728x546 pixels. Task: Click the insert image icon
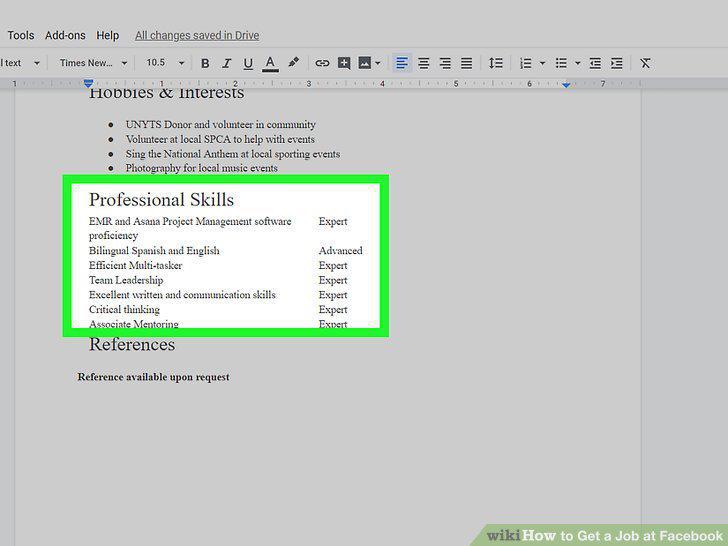click(x=365, y=63)
